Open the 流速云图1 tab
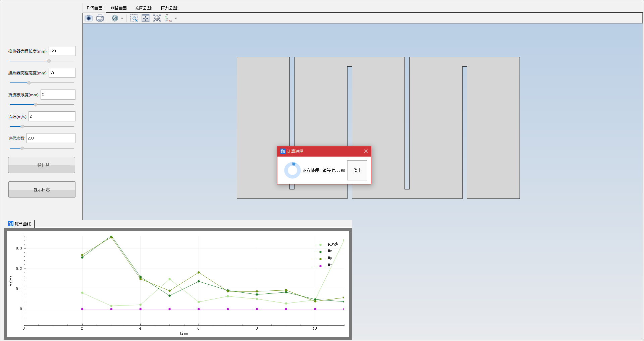This screenshot has width=644, height=341. click(144, 8)
